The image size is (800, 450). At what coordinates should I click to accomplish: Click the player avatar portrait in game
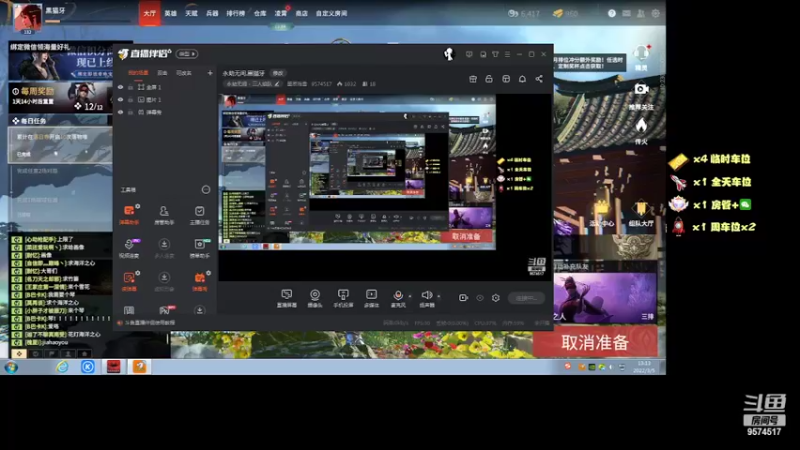28,17
